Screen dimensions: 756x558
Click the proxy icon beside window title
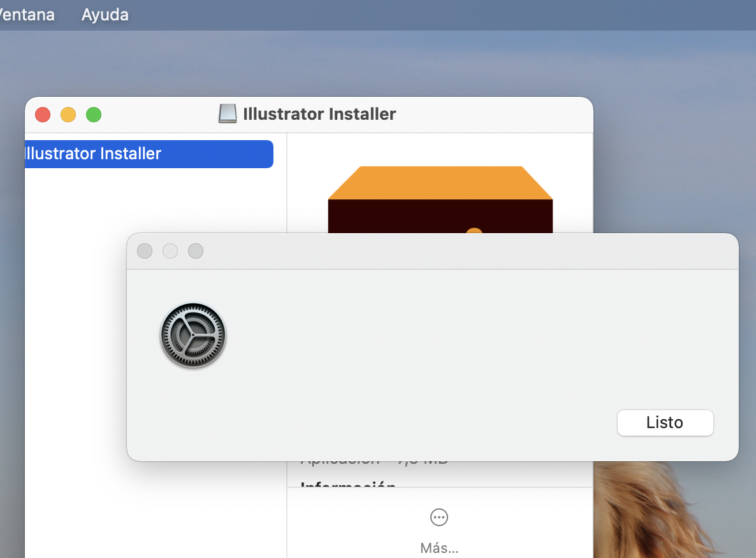(x=227, y=113)
